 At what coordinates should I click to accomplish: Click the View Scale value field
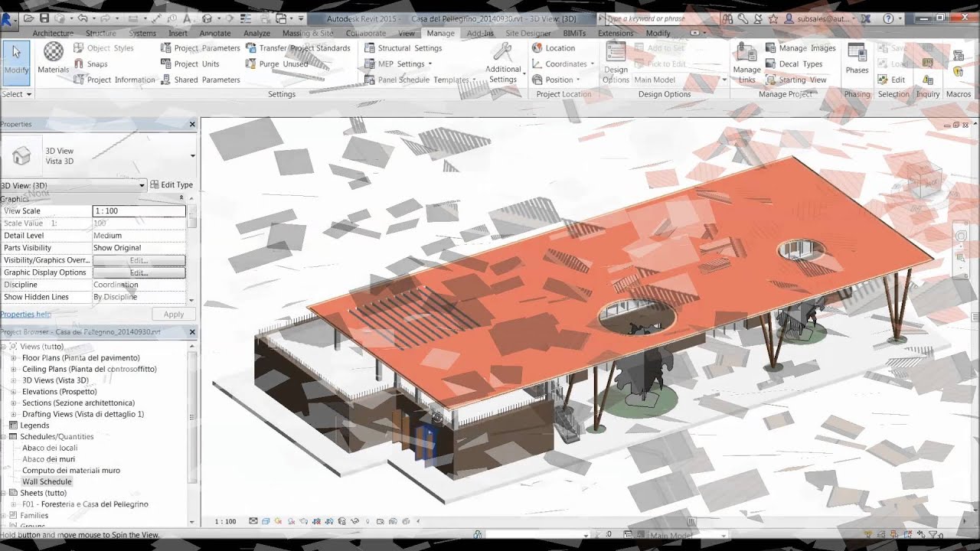139,210
